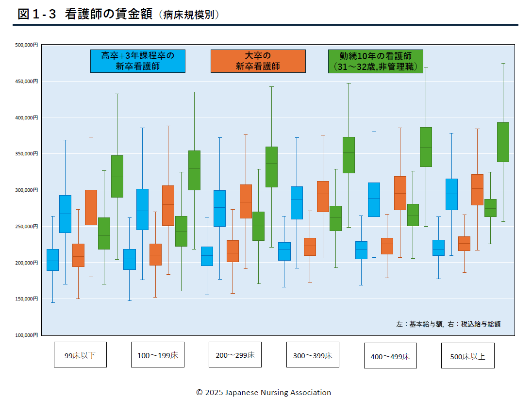Select the 400〜499床 category label
The image size is (532, 399).
click(390, 356)
